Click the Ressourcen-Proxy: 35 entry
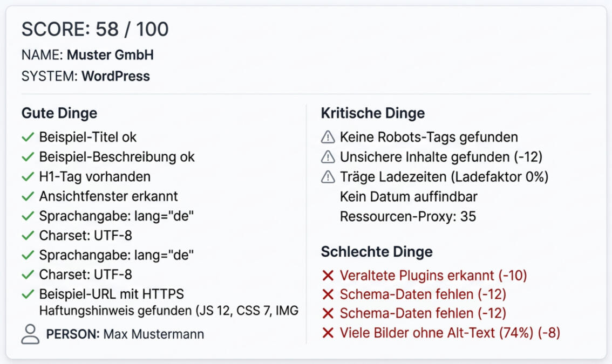The image size is (612, 364). point(407,216)
